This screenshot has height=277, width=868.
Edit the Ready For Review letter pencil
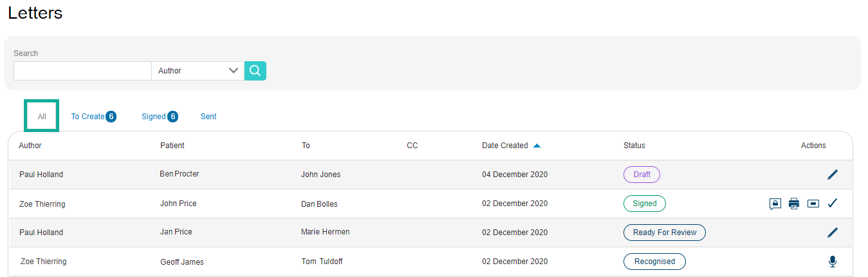point(833,233)
